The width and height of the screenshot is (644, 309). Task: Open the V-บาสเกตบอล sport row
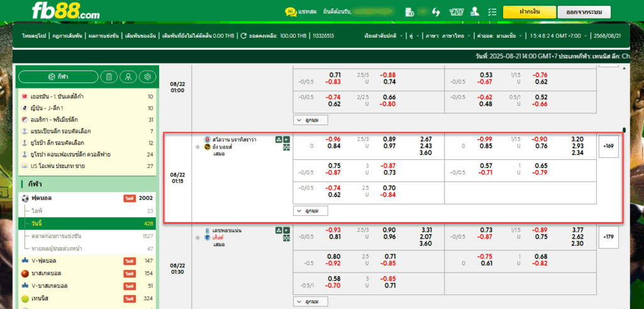87,286
